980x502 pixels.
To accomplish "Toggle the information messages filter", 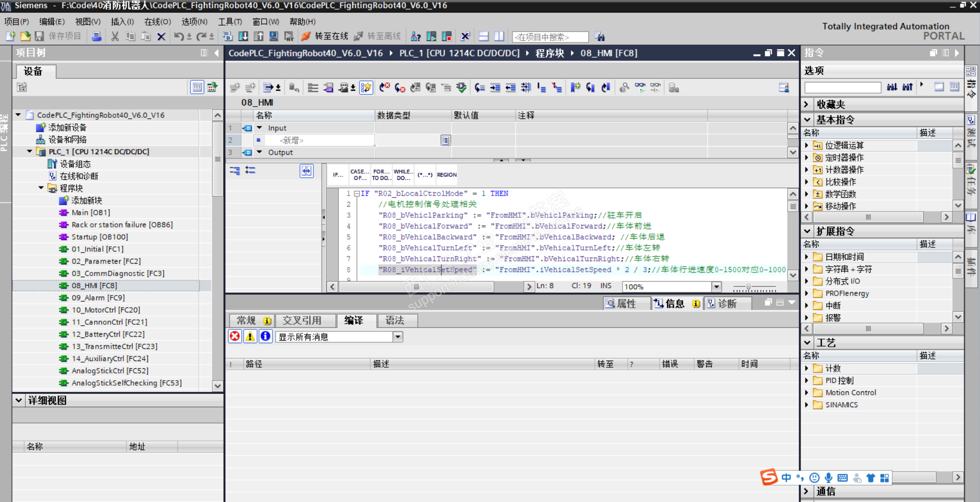I will tap(265, 337).
